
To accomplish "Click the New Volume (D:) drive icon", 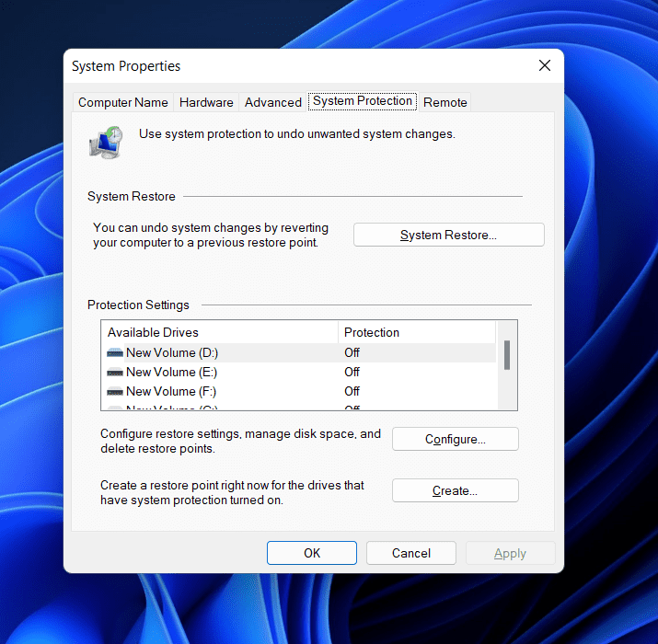I will click(114, 352).
